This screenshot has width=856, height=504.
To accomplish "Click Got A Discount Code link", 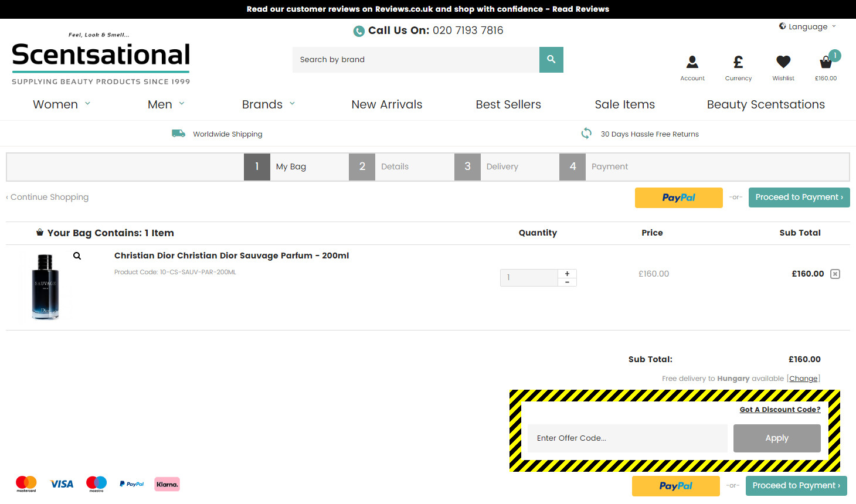I will 780,410.
